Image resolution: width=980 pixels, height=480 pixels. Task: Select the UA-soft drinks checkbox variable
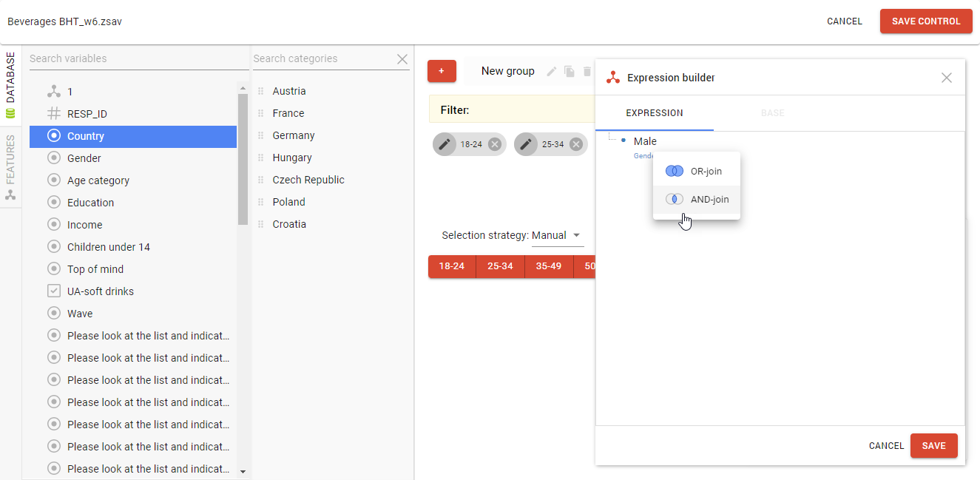point(100,291)
